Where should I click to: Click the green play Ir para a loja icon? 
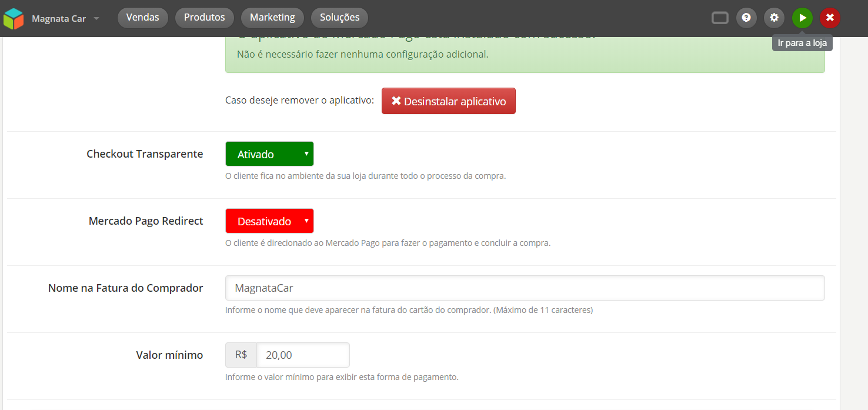802,18
